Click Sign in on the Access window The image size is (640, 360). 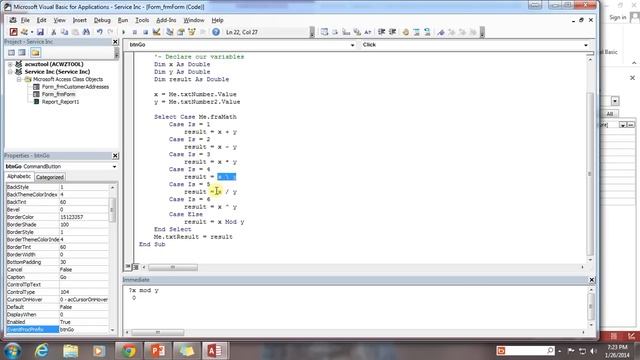tap(618, 18)
